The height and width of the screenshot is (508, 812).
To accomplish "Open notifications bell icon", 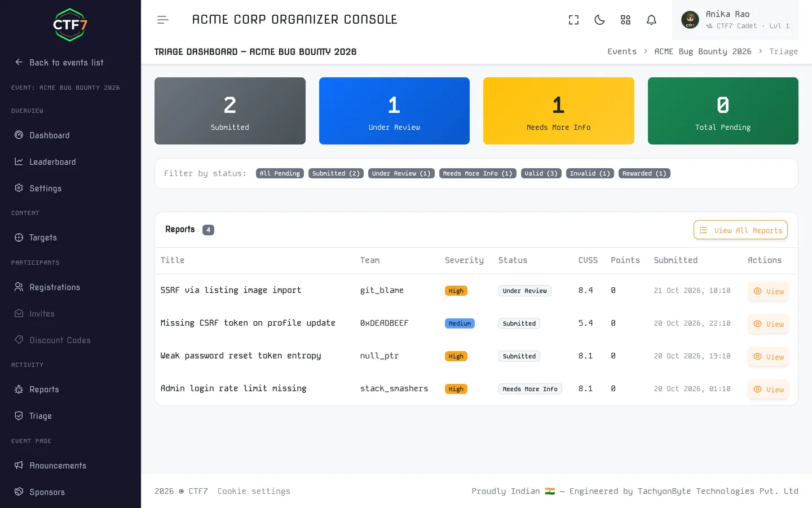I will 651,20.
